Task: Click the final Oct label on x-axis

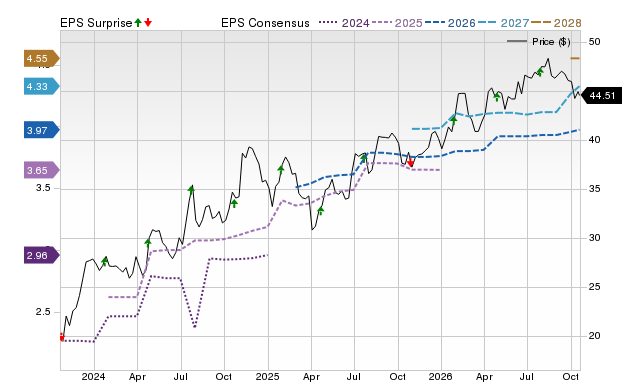Action: pyautogui.click(x=571, y=376)
